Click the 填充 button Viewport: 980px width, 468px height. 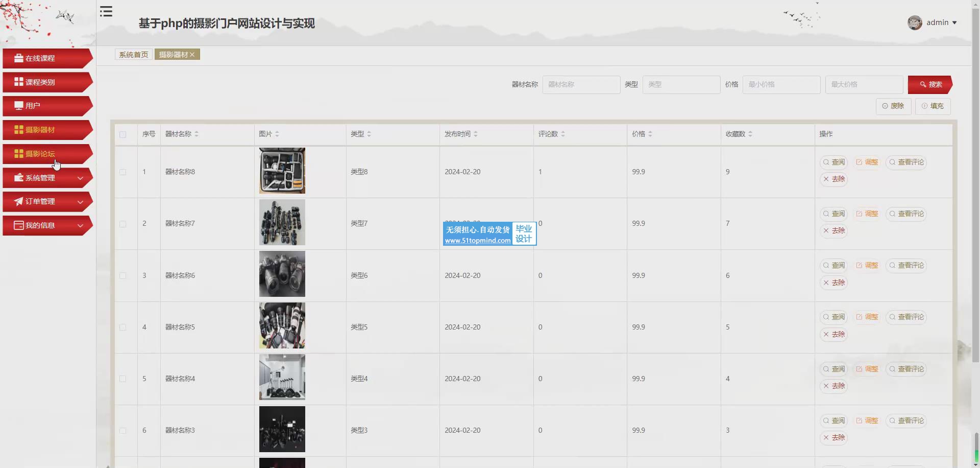(933, 106)
